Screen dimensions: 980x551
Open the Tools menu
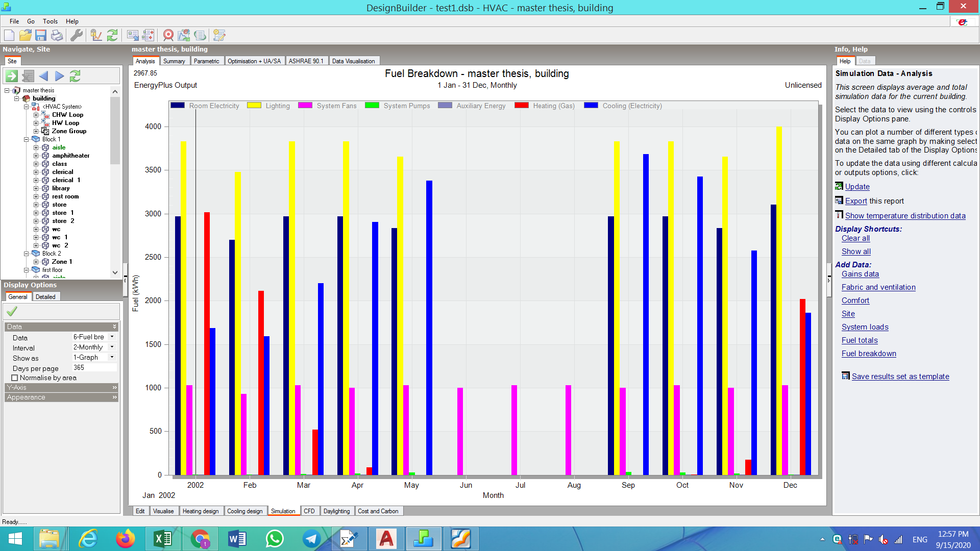click(x=50, y=21)
